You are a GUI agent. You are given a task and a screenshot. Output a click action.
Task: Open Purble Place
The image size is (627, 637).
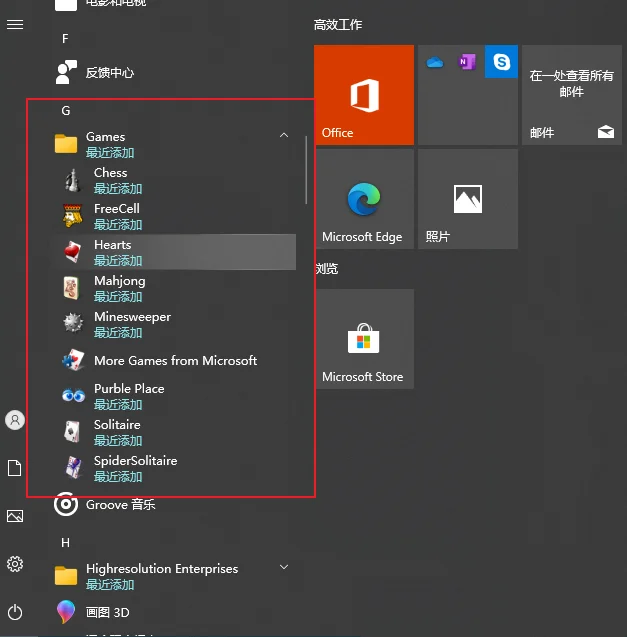[x=129, y=396]
